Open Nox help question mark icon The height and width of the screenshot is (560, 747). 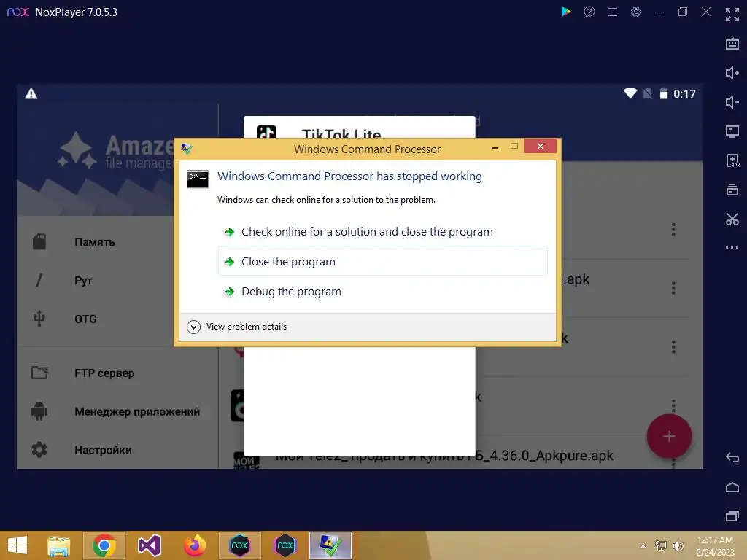[589, 12]
